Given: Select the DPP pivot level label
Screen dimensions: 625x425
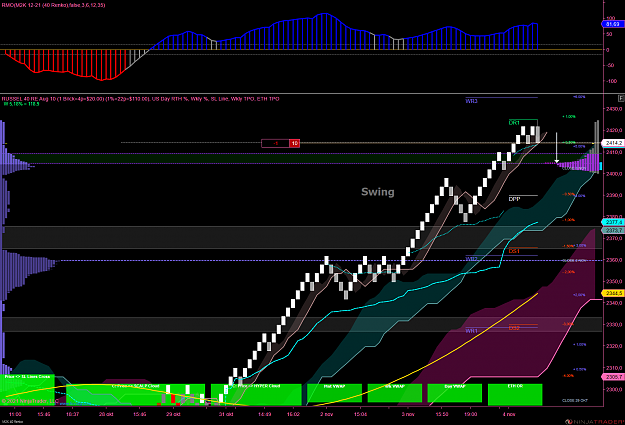Looking at the screenshot, I should pos(515,199).
